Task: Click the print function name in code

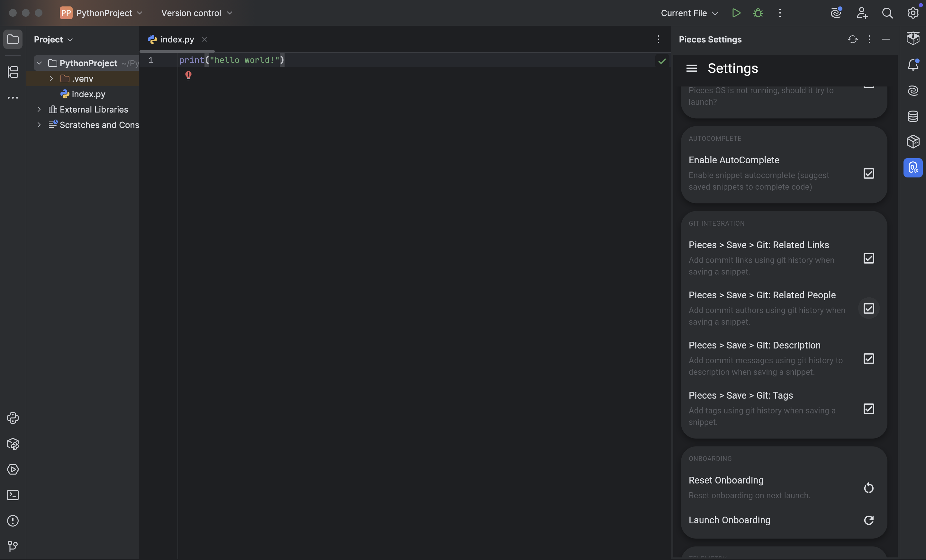Action: click(192, 60)
